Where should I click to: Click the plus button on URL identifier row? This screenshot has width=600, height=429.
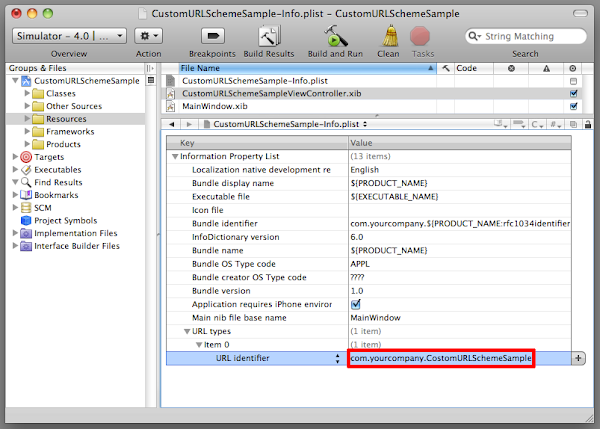click(578, 358)
